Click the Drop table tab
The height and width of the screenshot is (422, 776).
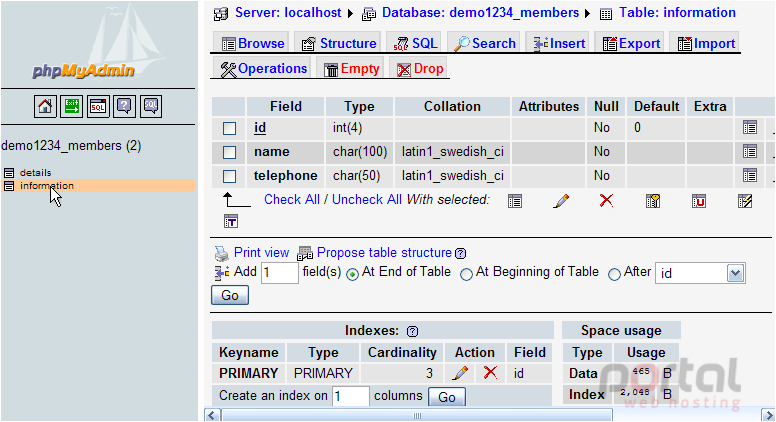point(420,69)
